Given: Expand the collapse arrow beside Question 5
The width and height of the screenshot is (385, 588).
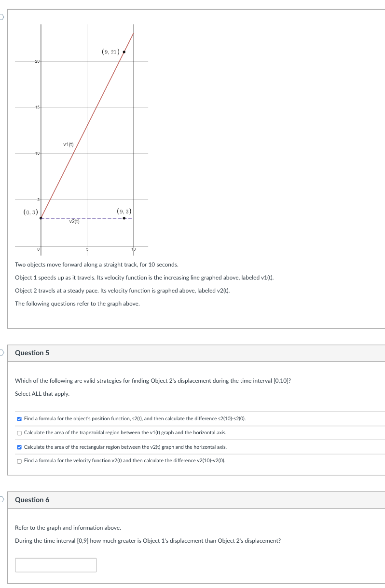Looking at the screenshot, I should (x=2, y=352).
